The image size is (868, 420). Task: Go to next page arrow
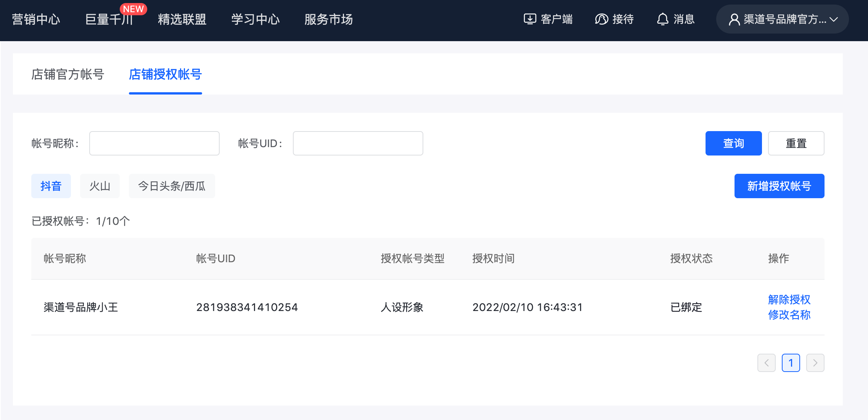pos(815,363)
